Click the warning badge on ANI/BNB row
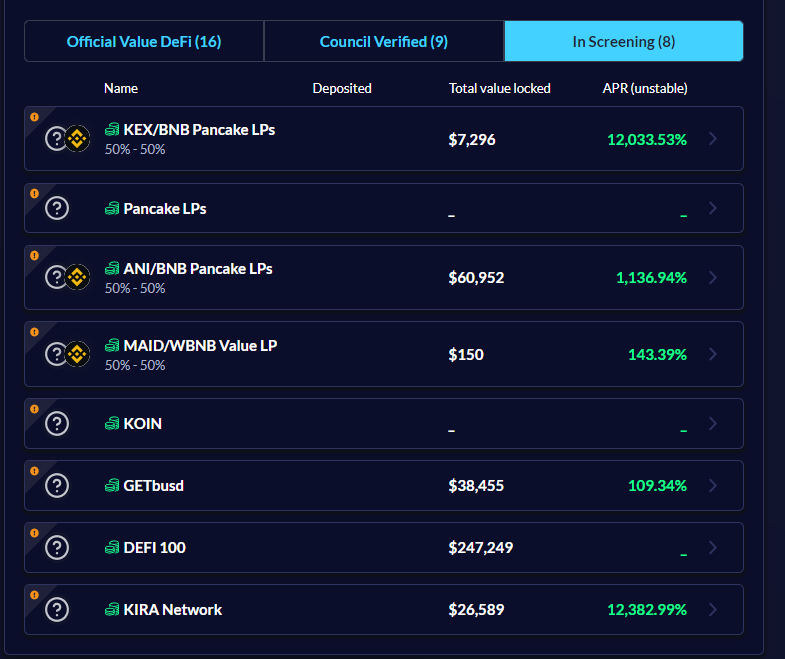Image resolution: width=785 pixels, height=659 pixels. (34, 255)
